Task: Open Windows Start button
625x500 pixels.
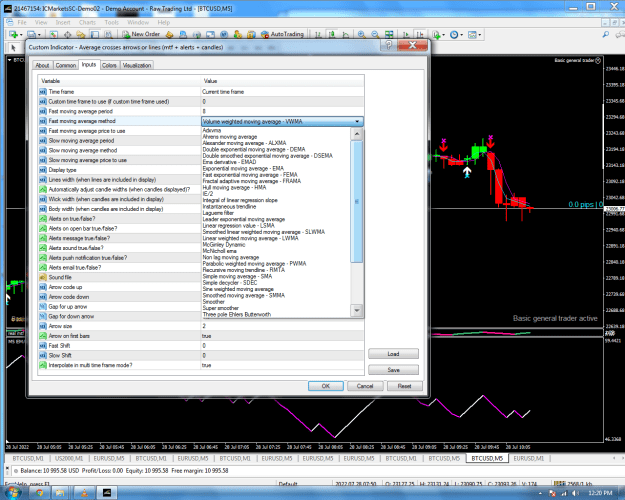Action: (x=12, y=493)
